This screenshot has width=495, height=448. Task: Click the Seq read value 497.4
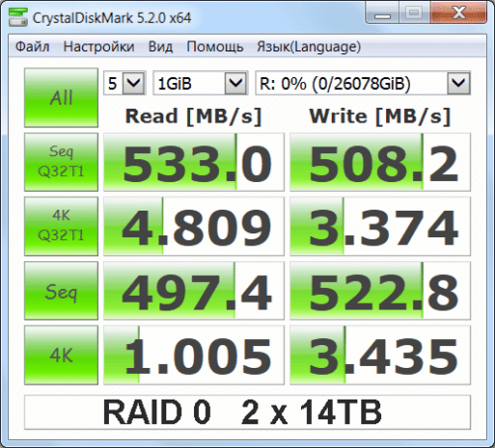(x=194, y=291)
